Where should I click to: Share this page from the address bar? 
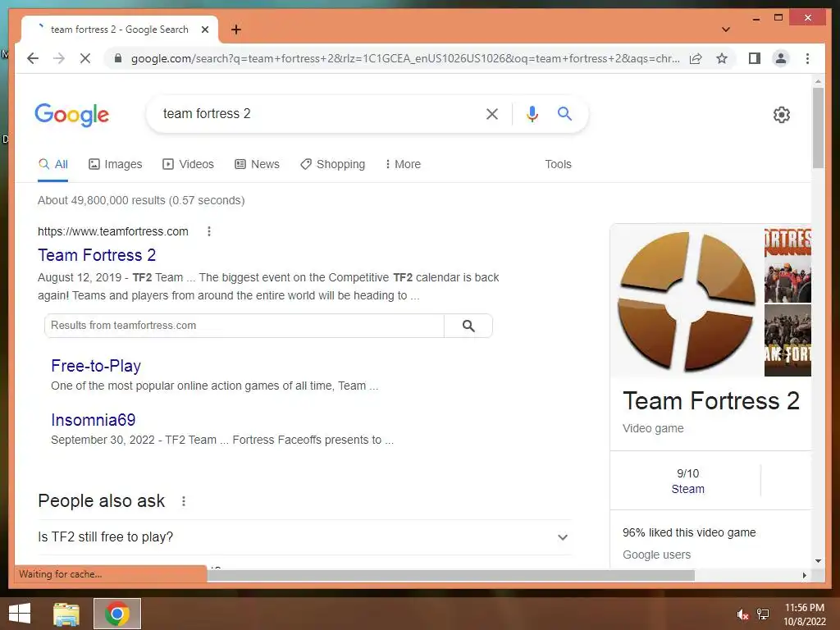(696, 58)
